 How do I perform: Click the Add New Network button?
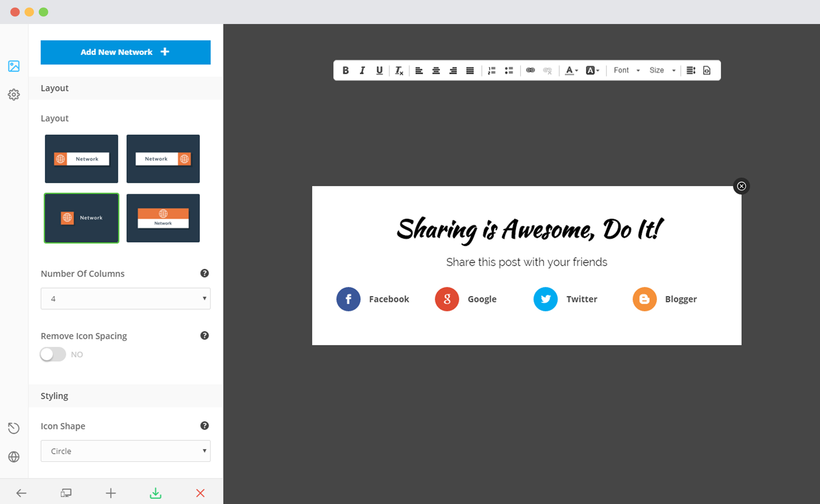pyautogui.click(x=125, y=52)
